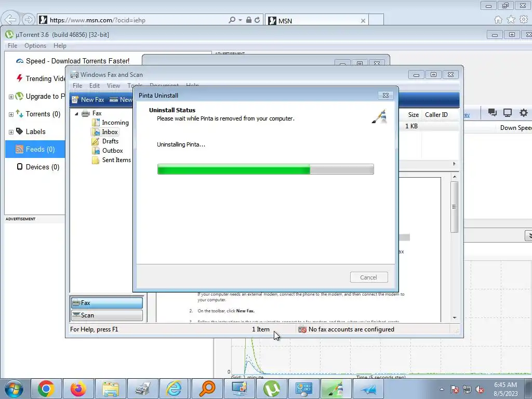Click taskbar clock showing 6:45 AM

click(506, 389)
